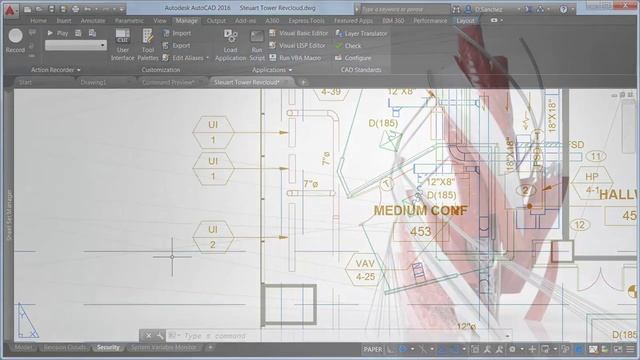
Task: Open the status bar customization menu icon
Action: click(631, 349)
